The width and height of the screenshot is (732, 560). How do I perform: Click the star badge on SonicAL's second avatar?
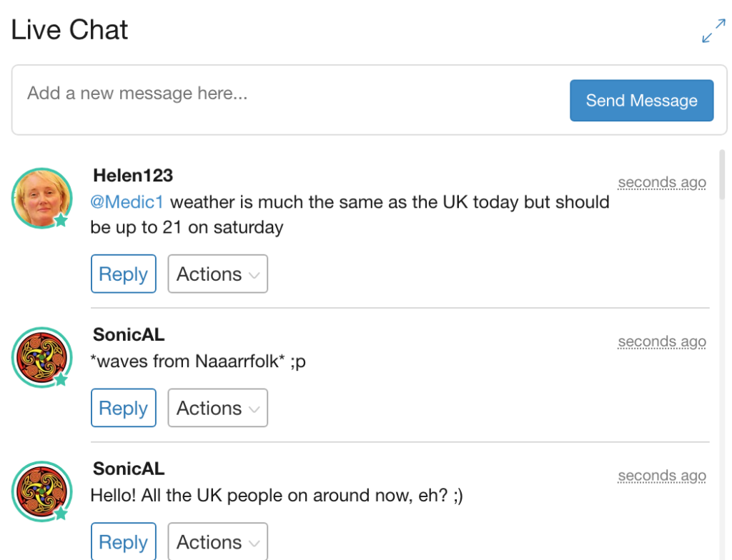click(61, 513)
